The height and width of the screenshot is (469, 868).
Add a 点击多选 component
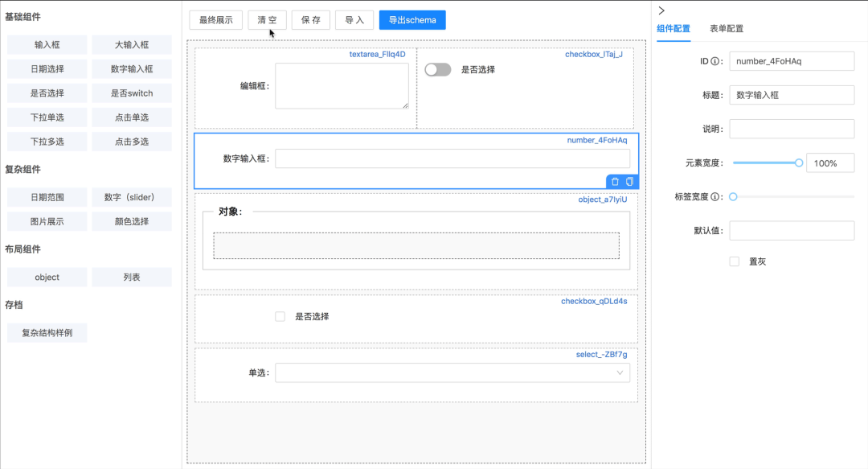coord(132,142)
